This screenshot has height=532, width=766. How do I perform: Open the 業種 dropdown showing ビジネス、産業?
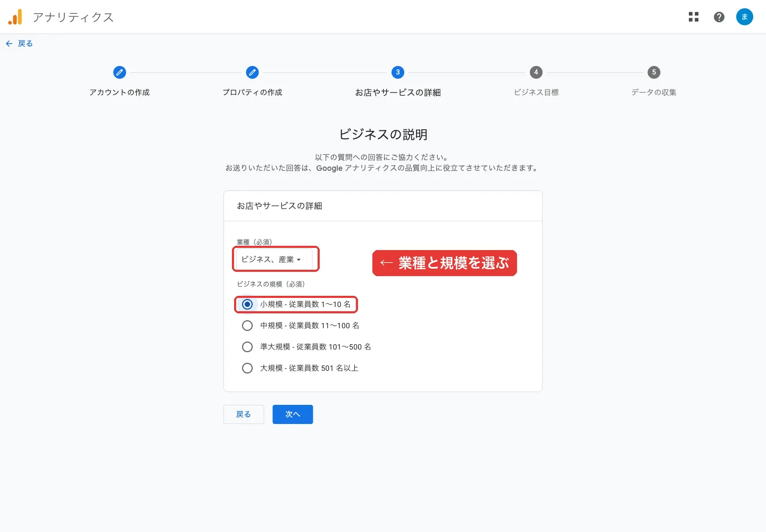coord(274,260)
